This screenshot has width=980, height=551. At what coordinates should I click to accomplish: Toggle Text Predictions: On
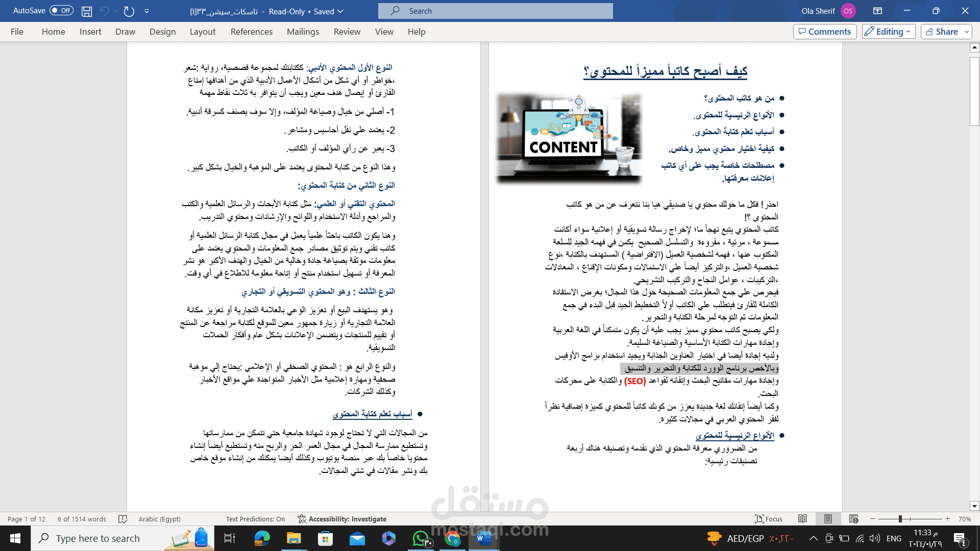tap(255, 519)
